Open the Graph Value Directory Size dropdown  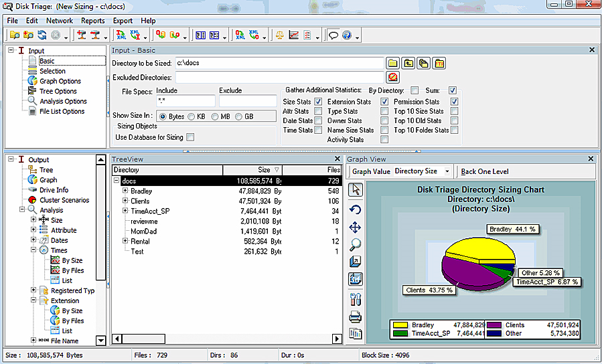pyautogui.click(x=447, y=171)
